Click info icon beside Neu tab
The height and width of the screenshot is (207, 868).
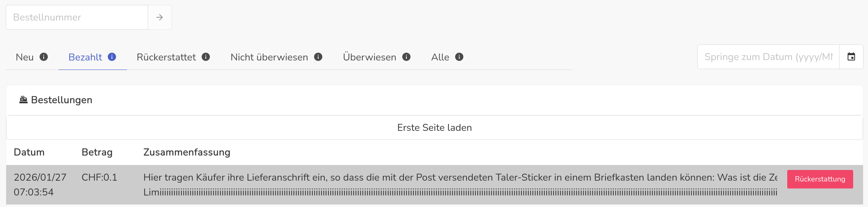[44, 57]
